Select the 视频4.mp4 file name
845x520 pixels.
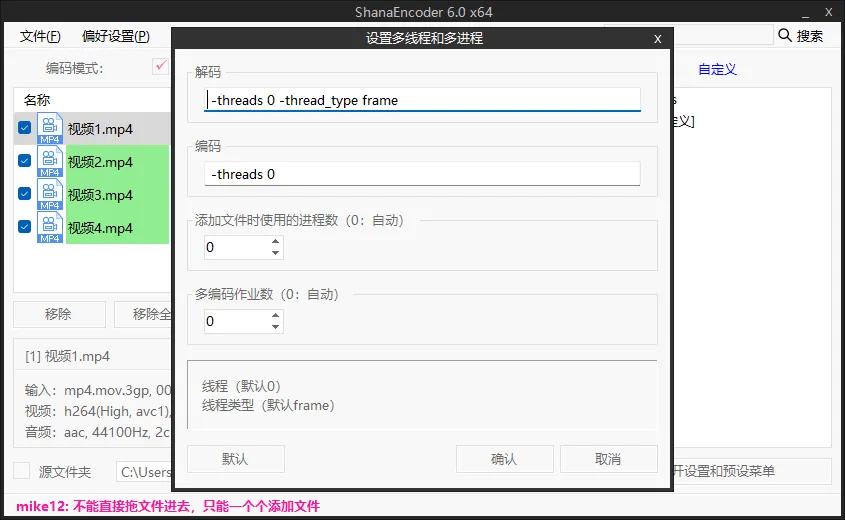(x=100, y=228)
